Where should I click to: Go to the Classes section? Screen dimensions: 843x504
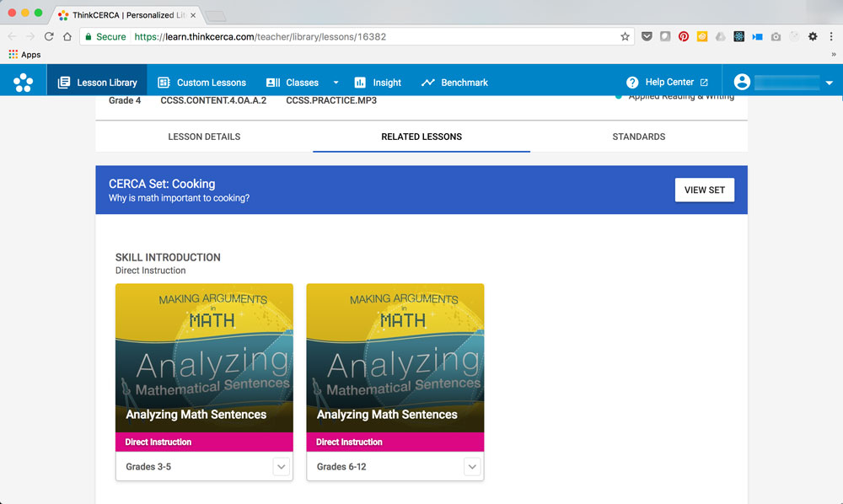point(293,83)
